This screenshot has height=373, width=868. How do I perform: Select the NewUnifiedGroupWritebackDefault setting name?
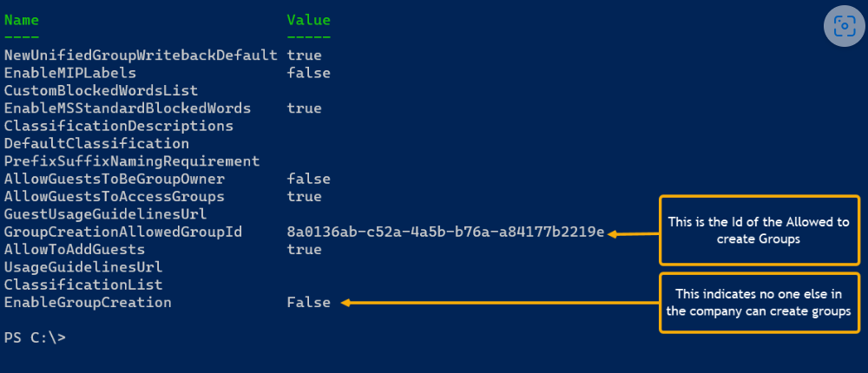[x=141, y=56]
